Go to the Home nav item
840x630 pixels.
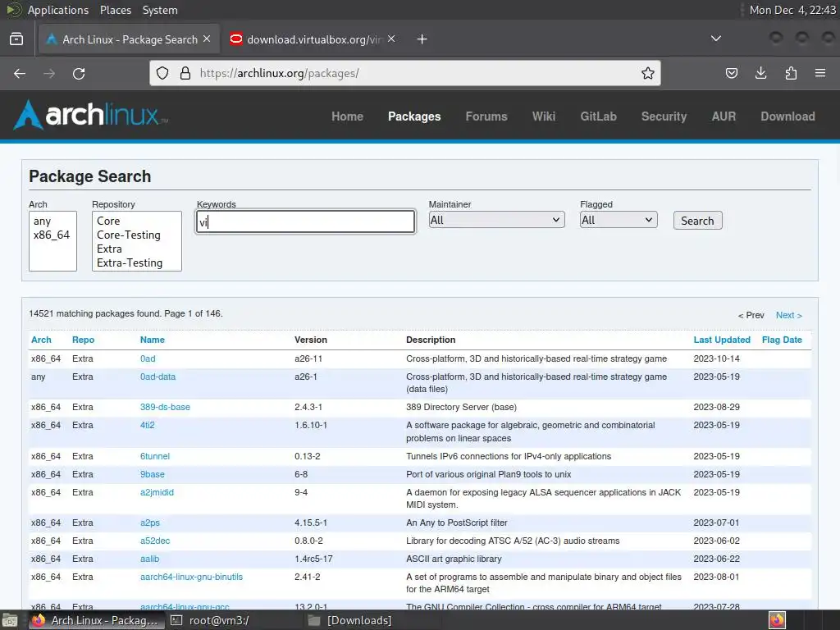tap(347, 116)
